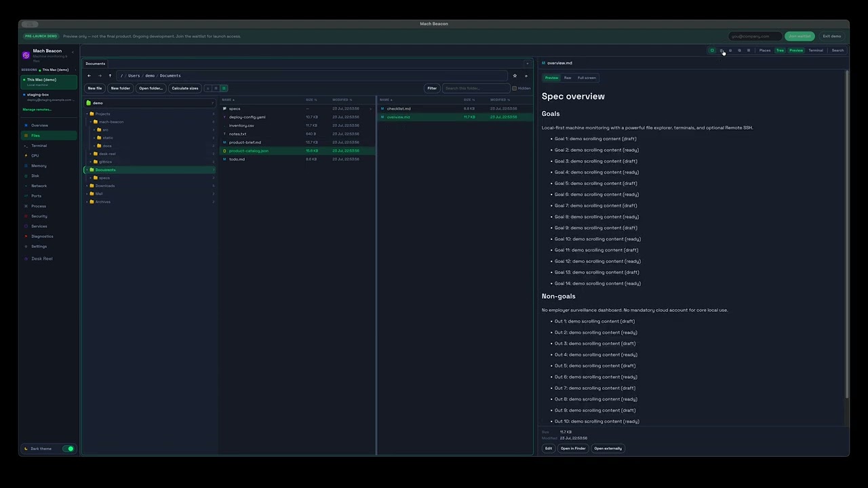The width and height of the screenshot is (868, 488).
Task: Select the second layout icon in top bar
Action: pyautogui.click(x=722, y=50)
